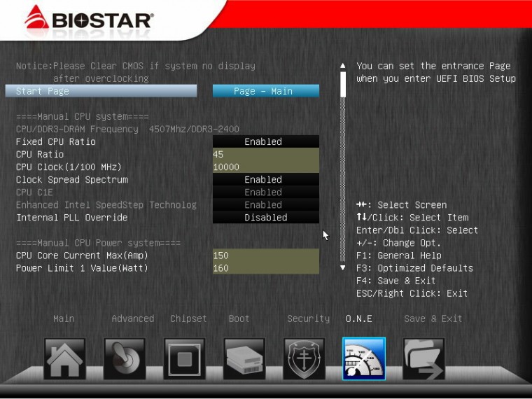532x399 pixels.
Task: Select CPU Core Current Max(Amp) label
Action: [x=82, y=255]
